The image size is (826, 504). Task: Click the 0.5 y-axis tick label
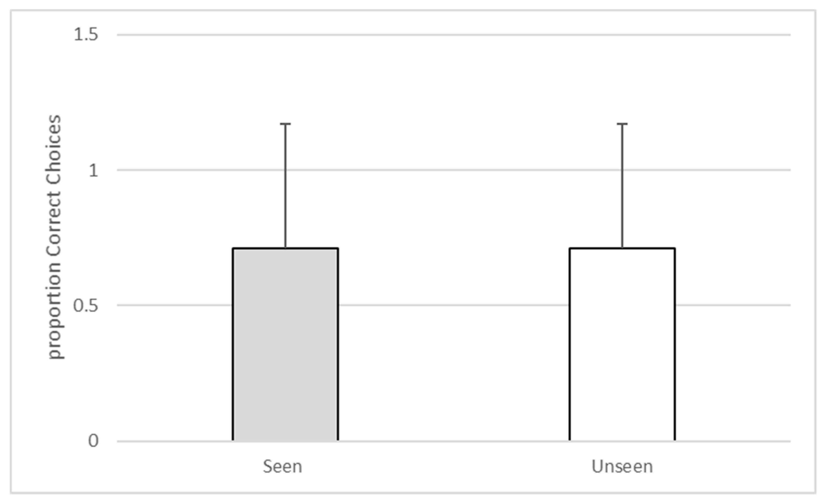point(86,305)
